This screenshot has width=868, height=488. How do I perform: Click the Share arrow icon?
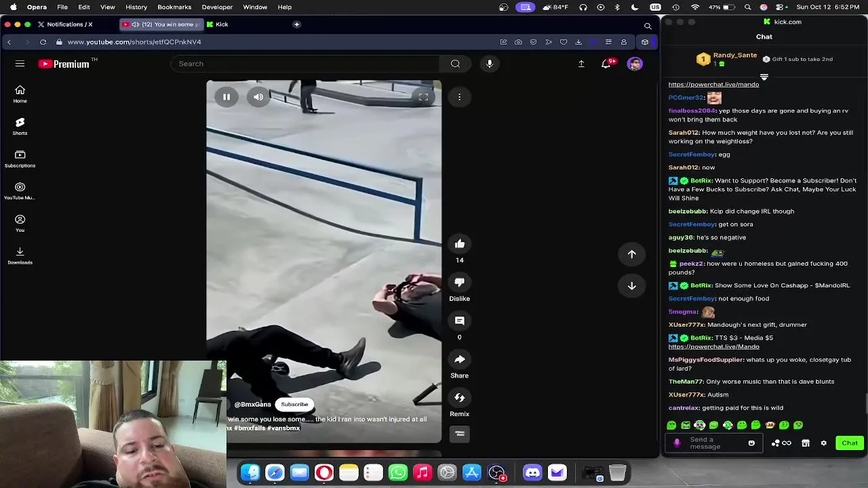pos(460,359)
